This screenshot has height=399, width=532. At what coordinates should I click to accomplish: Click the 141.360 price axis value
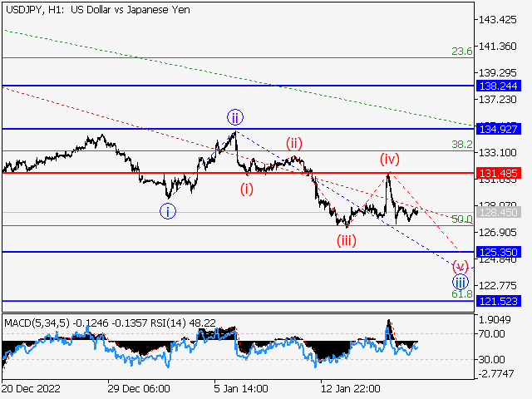pyautogui.click(x=497, y=47)
